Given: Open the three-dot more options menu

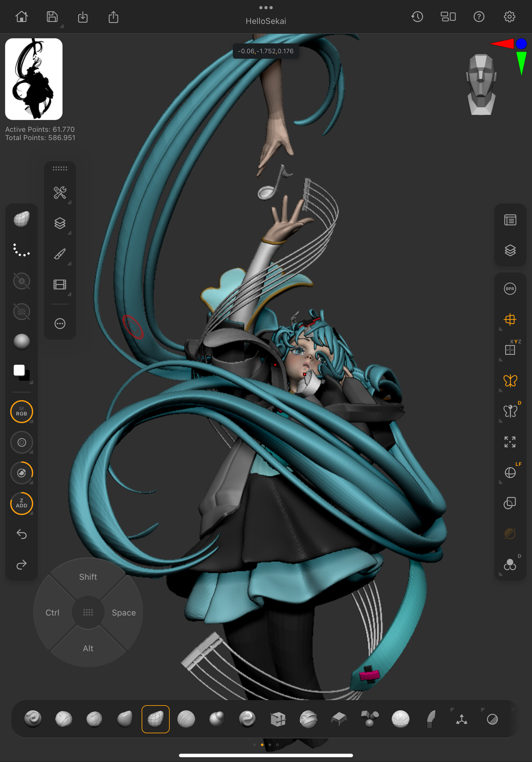Looking at the screenshot, I should (x=60, y=323).
